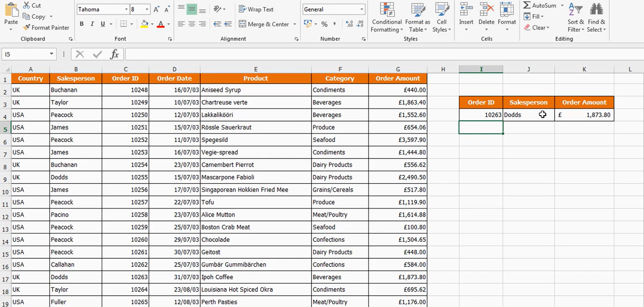Align cell text to the left
Viewport: 644px width, 307px height.
click(181, 24)
